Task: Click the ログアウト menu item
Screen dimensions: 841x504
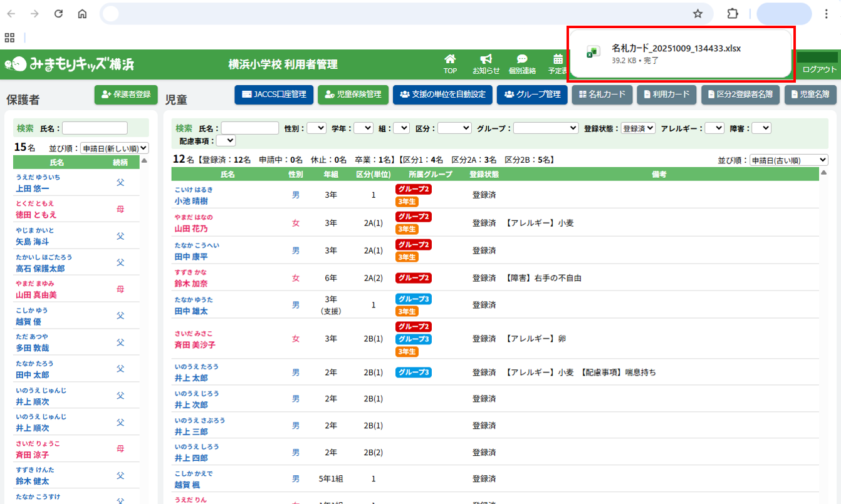Action: coord(819,69)
